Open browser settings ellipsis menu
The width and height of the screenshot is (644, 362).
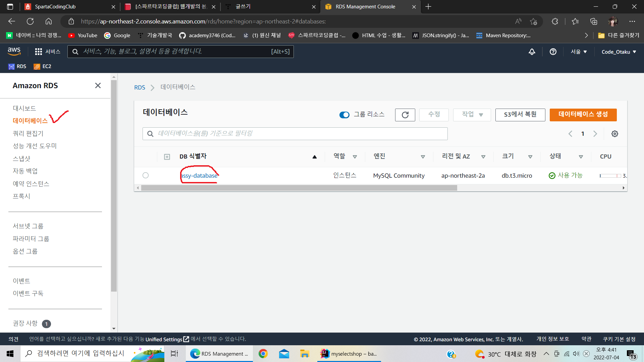point(632,21)
